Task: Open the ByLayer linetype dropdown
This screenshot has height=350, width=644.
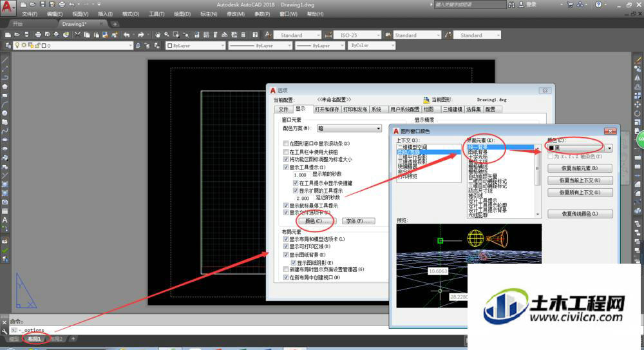Action: tap(260, 46)
